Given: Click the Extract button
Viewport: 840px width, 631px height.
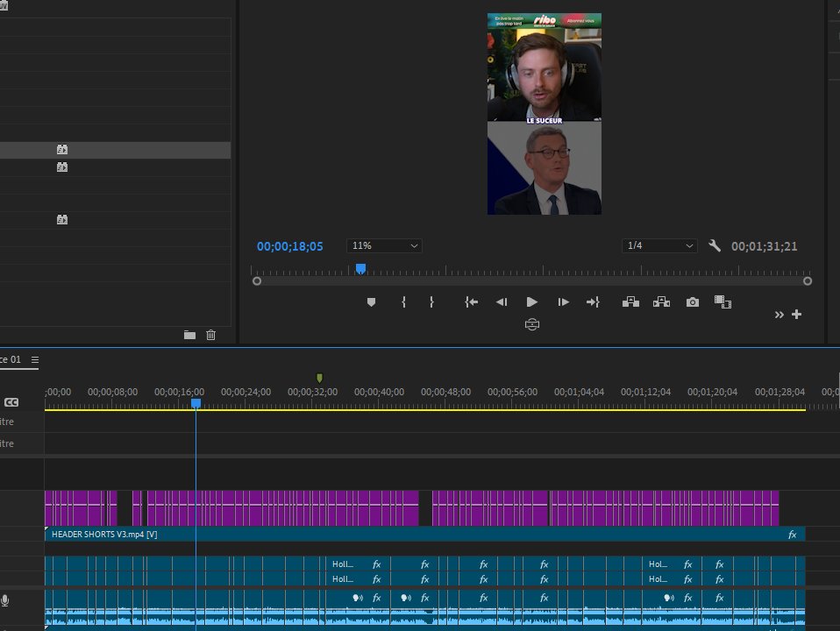Looking at the screenshot, I should 662,302.
